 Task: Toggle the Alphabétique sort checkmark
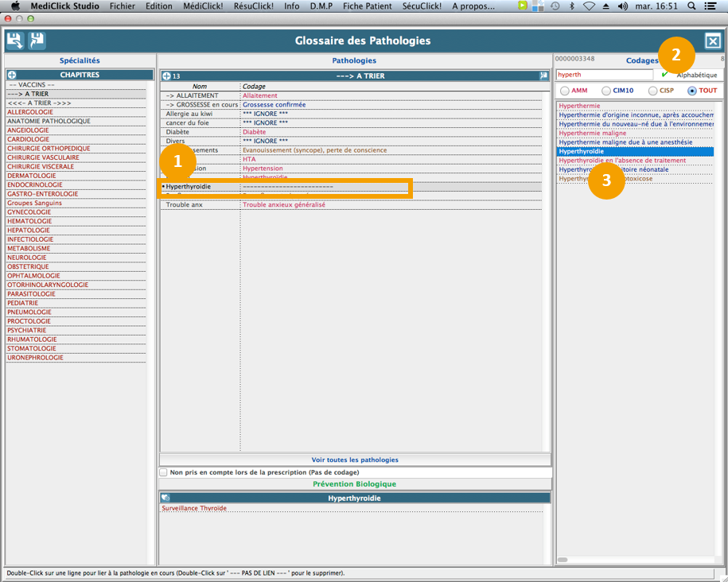[665, 75]
